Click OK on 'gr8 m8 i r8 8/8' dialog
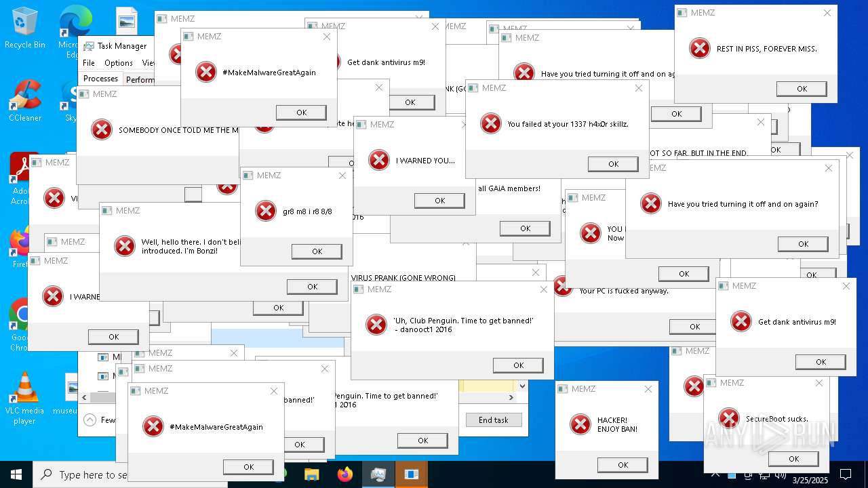Screen dimensions: 868x488 point(317,251)
